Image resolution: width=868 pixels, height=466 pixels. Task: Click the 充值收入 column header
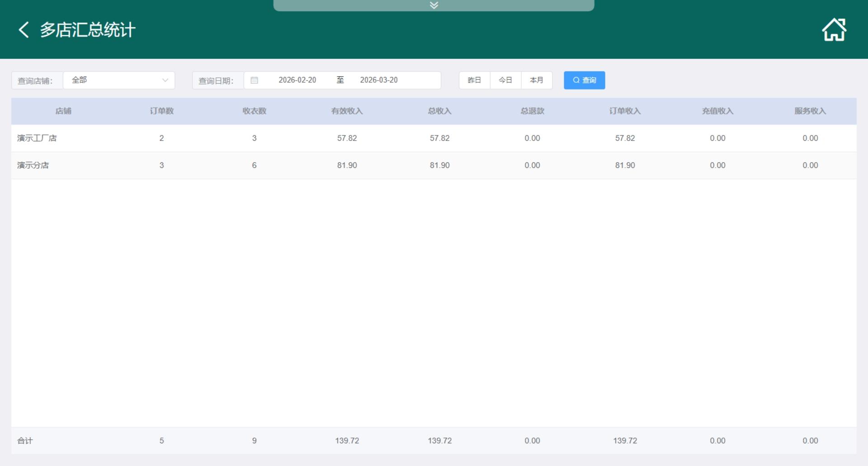coord(717,111)
